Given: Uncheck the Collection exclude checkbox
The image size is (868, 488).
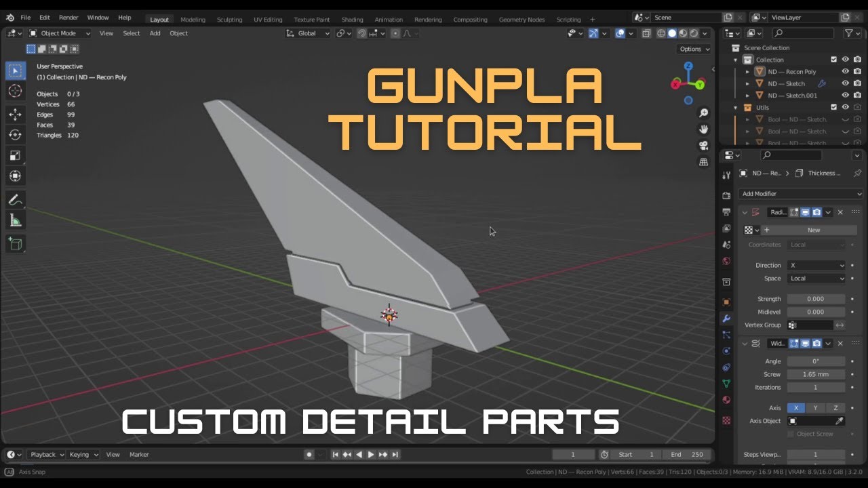Looking at the screenshot, I should pyautogui.click(x=834, y=60).
